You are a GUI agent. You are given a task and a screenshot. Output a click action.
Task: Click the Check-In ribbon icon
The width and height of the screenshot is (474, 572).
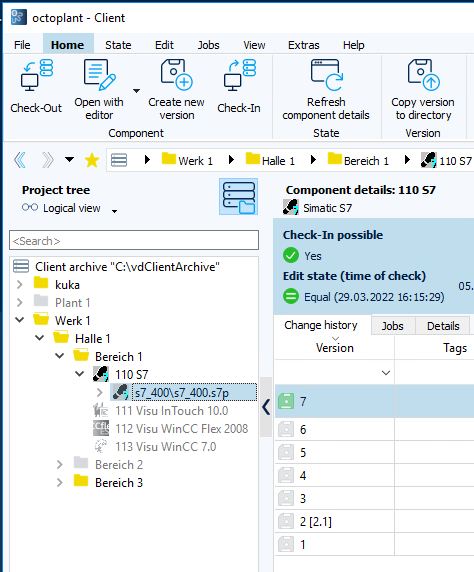pyautogui.click(x=240, y=75)
